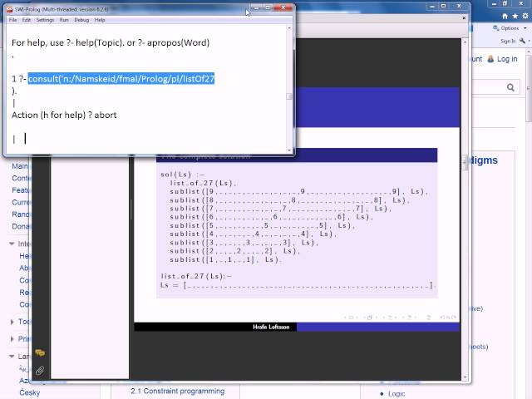Click the browser Tools gear icon
This screenshot has width=532, height=399.
click(525, 16)
